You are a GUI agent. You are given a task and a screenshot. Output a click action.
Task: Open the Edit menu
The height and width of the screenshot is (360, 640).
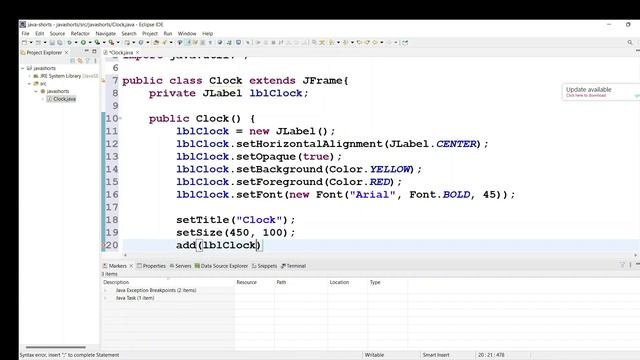(40, 33)
